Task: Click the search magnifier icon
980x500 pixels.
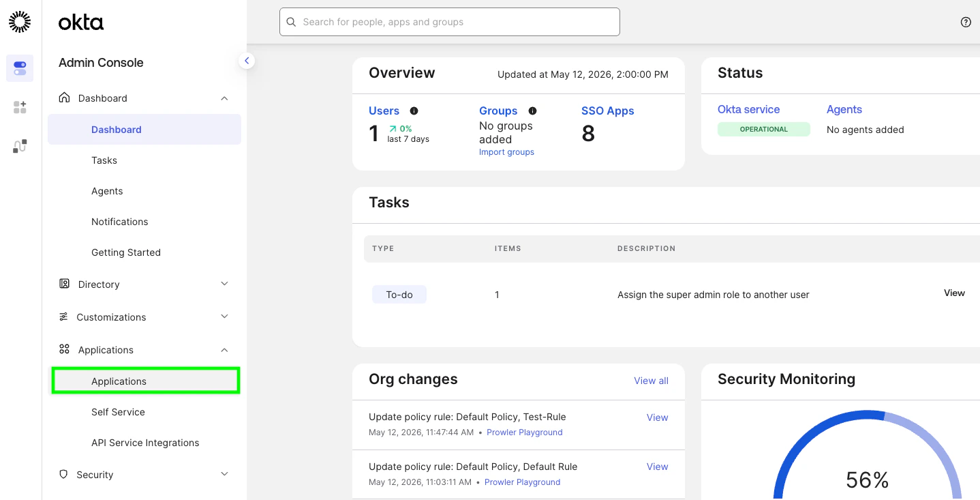Action: tap(291, 22)
